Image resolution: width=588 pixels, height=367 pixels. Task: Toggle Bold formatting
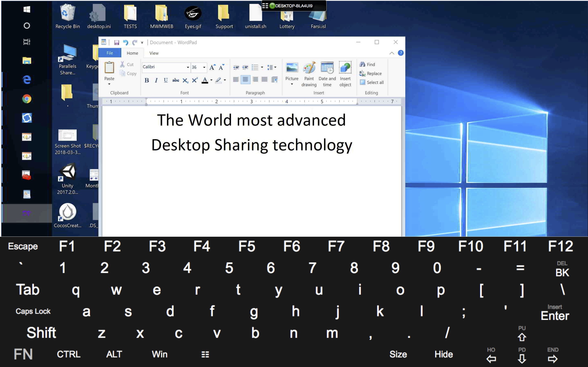[147, 80]
